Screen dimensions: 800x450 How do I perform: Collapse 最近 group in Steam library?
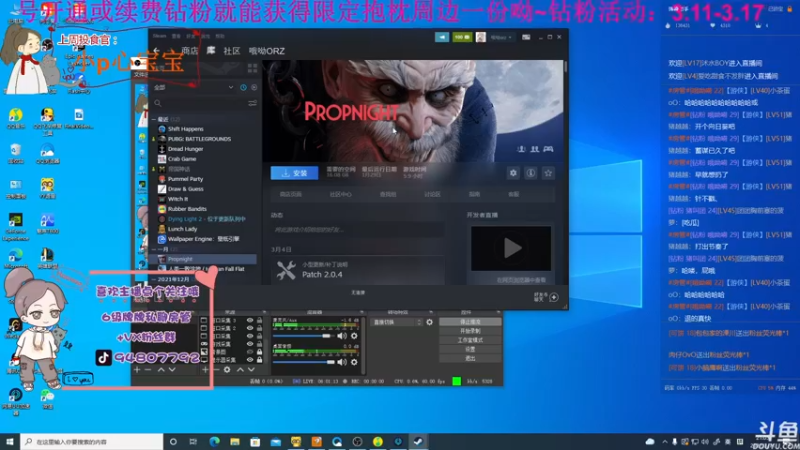pyautogui.click(x=154, y=119)
